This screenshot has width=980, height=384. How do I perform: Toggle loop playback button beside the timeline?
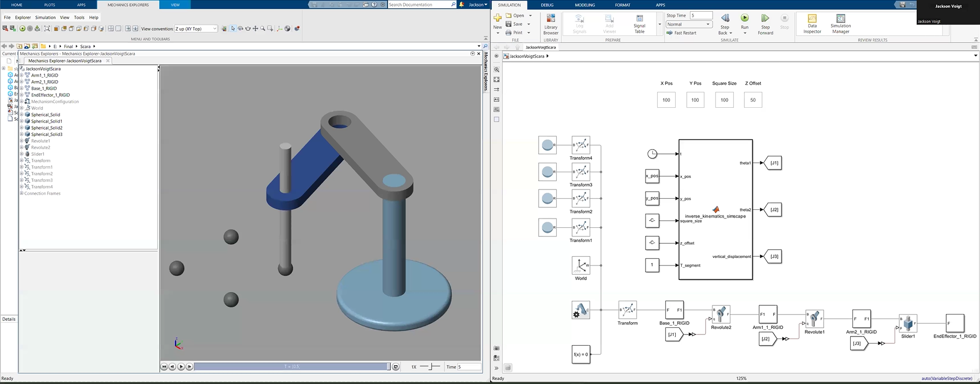coord(396,367)
